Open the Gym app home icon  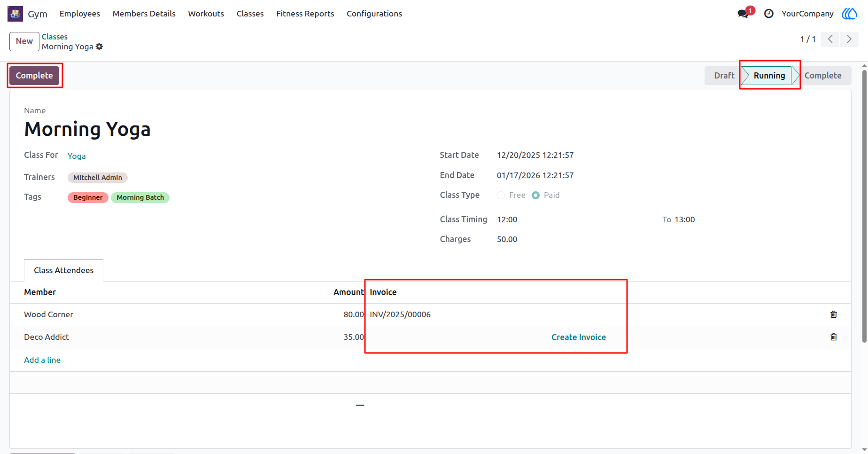point(15,14)
